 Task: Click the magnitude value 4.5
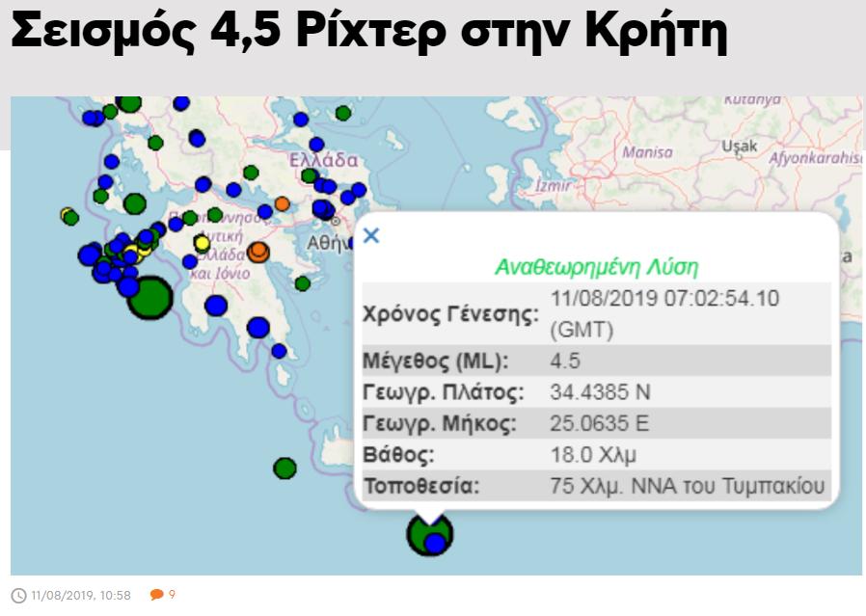pyautogui.click(x=565, y=361)
